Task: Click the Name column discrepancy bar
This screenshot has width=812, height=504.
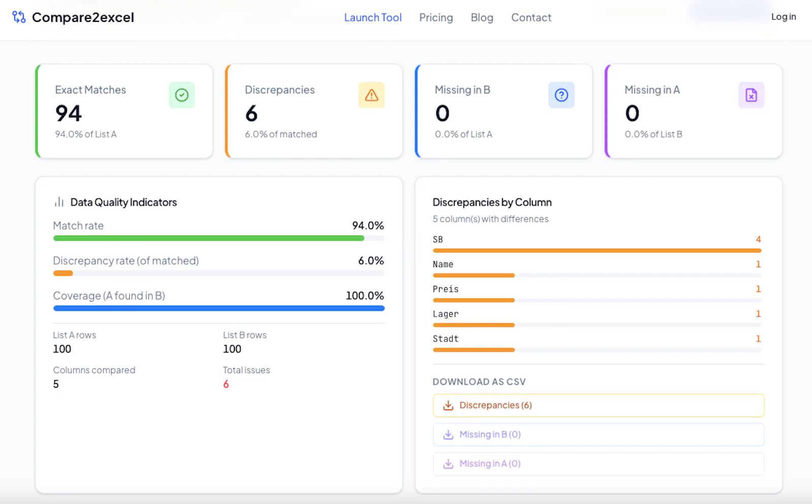Action: (473, 276)
